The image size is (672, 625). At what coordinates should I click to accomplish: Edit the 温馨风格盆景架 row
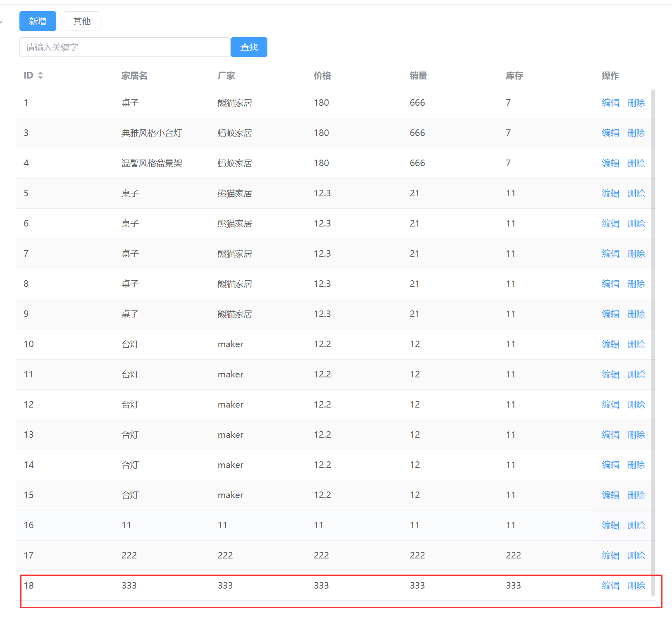pos(610,163)
